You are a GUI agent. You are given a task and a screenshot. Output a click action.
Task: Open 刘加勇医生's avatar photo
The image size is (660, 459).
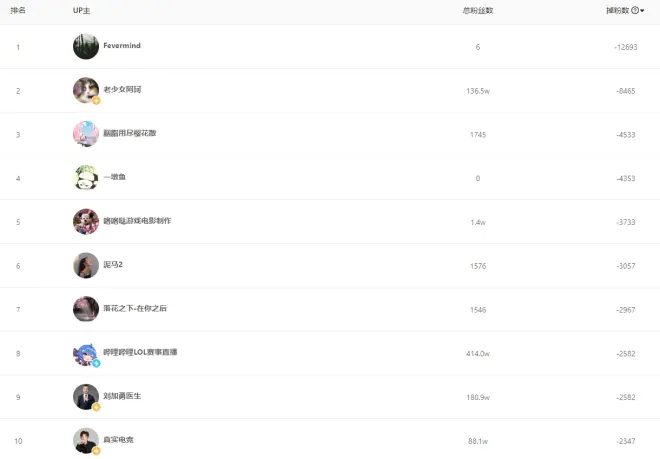[86, 396]
